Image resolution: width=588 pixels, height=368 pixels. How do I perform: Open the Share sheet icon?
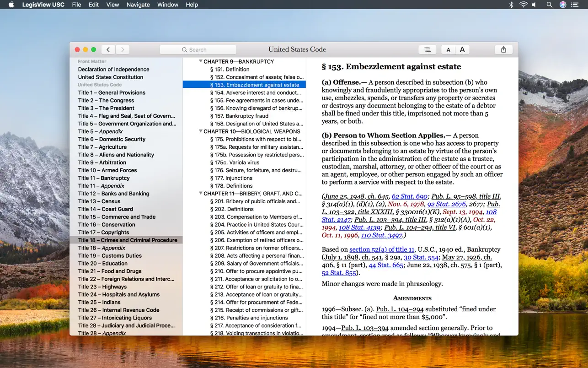[x=503, y=49]
